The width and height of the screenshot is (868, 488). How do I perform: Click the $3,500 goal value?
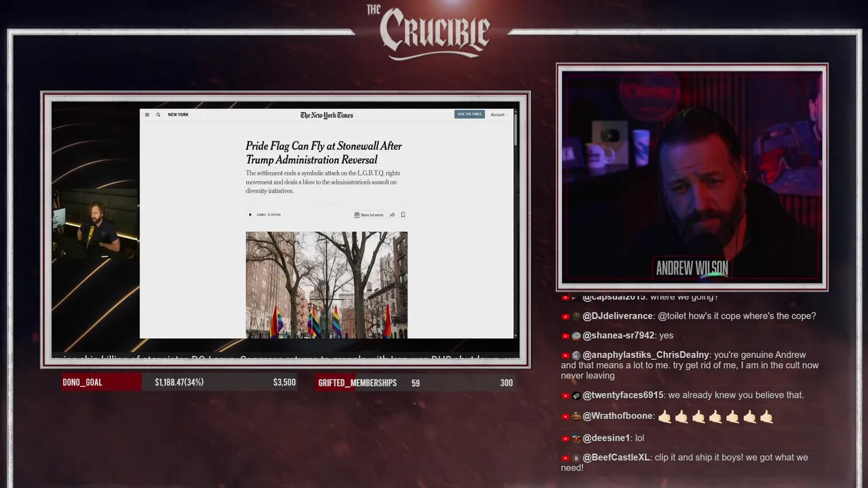[x=284, y=382]
